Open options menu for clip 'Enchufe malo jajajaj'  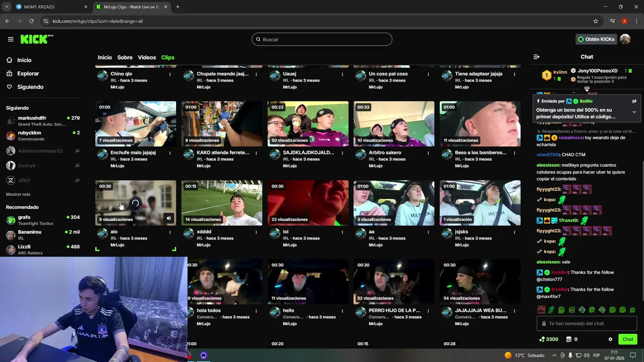point(170,153)
